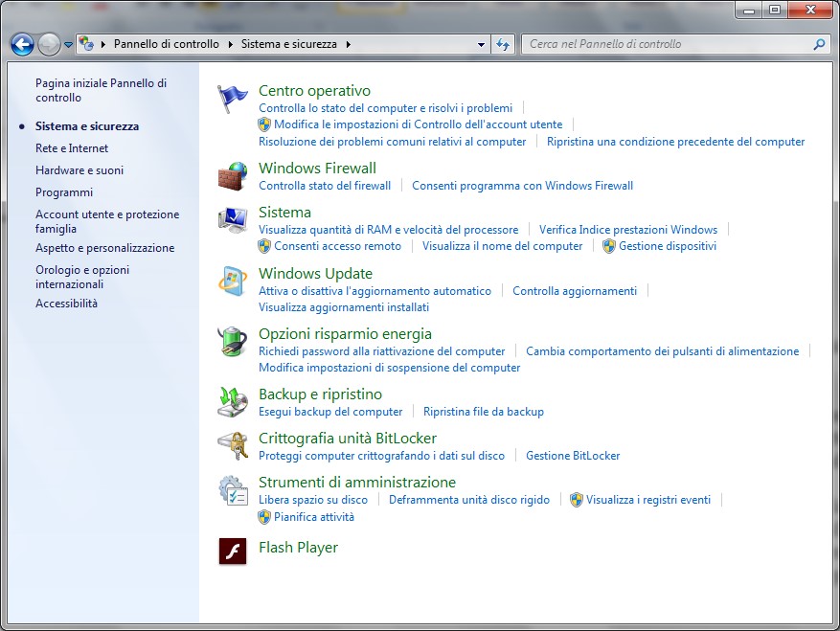This screenshot has height=631, width=840.
Task: Open Aspetto e personalizzazione category
Action: (105, 248)
